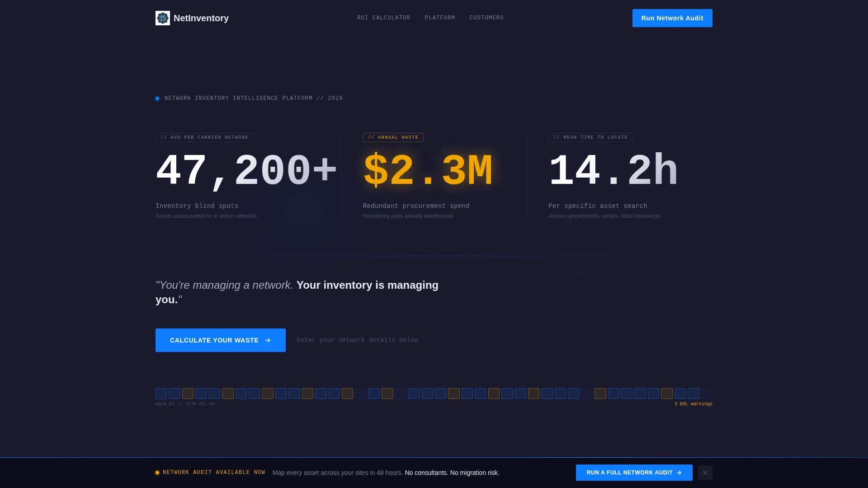The width and height of the screenshot is (868, 488).
Task: Click the 'Your inventory is managing you' quote
Action: click(x=297, y=292)
